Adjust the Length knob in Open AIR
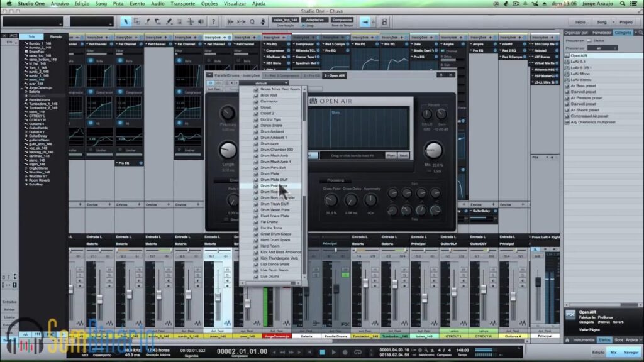 coord(228,150)
